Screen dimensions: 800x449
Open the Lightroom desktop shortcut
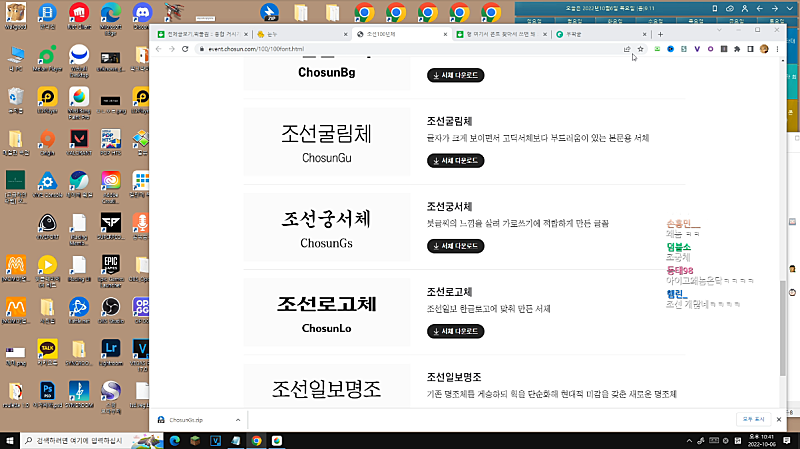pyautogui.click(x=111, y=352)
